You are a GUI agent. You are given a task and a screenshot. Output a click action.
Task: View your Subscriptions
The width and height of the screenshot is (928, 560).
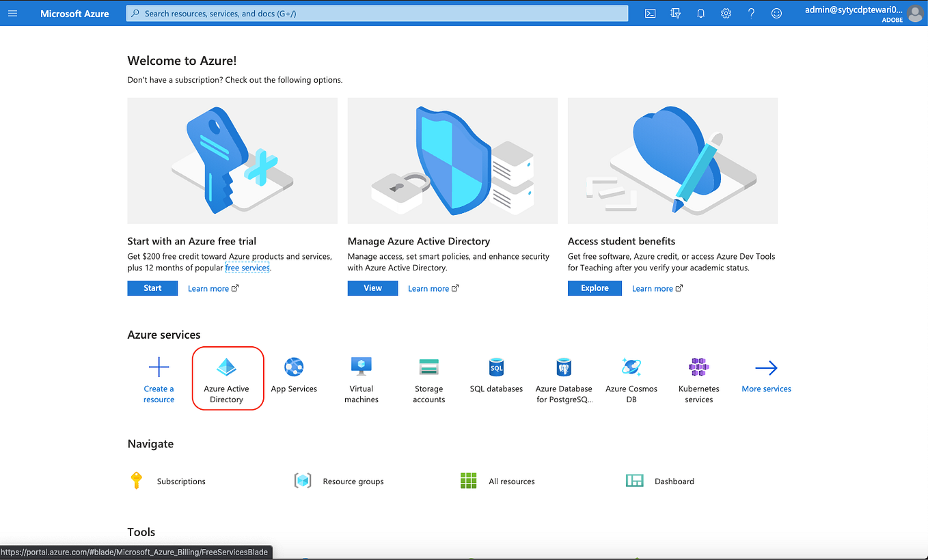click(x=180, y=481)
